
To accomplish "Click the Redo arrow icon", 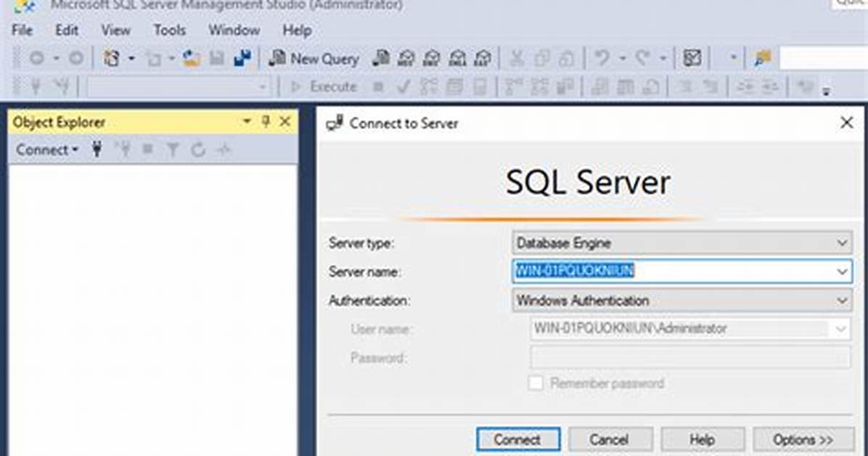I will 642,57.
